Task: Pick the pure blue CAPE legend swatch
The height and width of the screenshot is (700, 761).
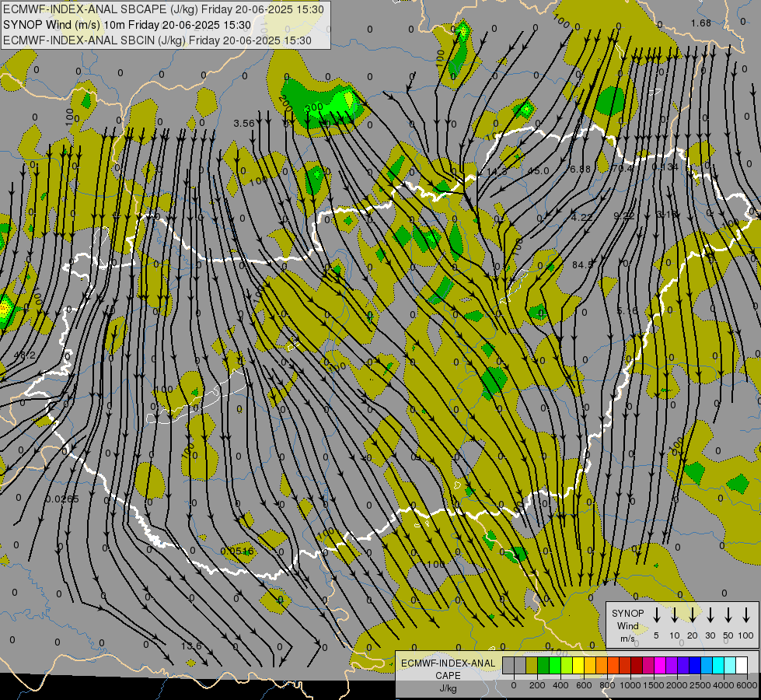Action: click(695, 665)
